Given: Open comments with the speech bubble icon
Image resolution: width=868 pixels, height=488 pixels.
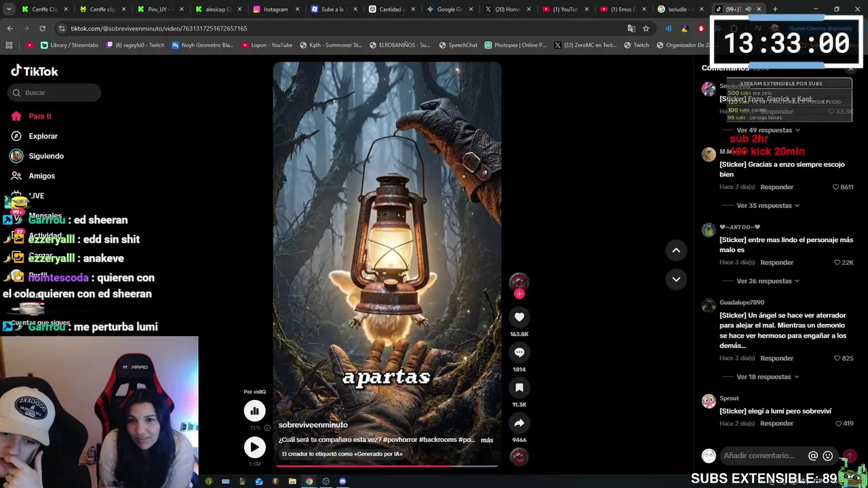Looking at the screenshot, I should tap(519, 352).
